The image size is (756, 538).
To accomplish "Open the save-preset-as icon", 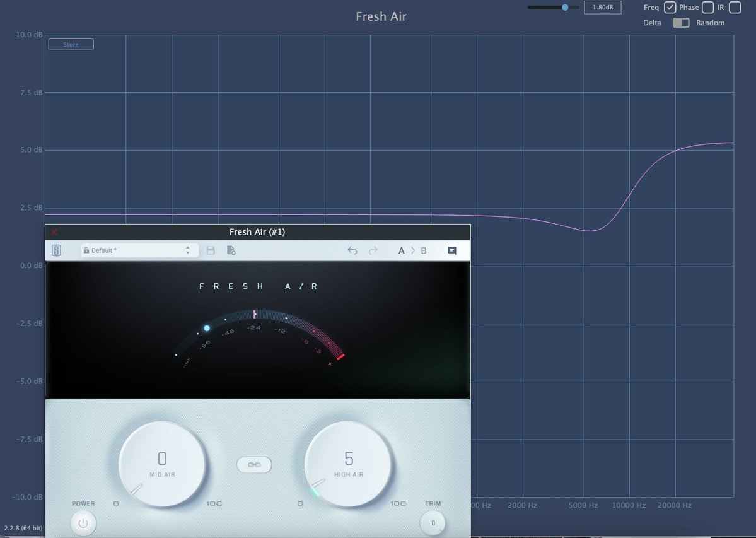I will coord(231,250).
